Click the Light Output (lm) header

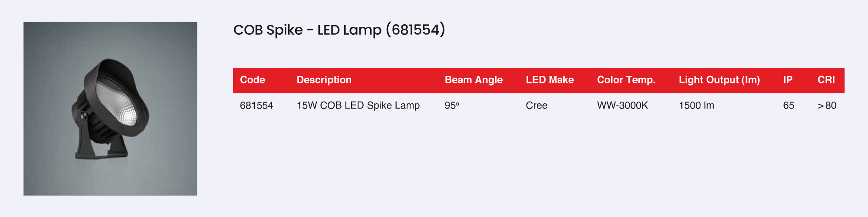tap(719, 80)
